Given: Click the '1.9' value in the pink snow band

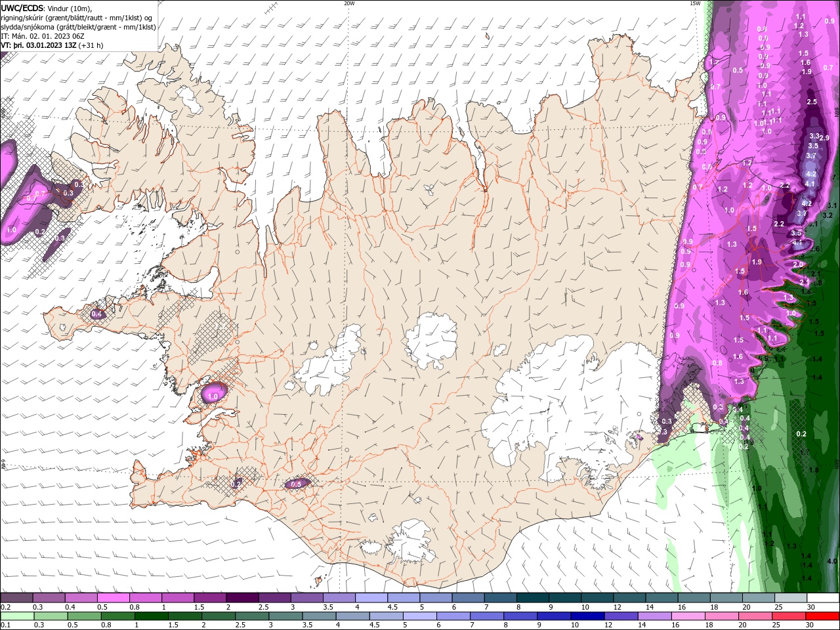Looking at the screenshot, I should click(x=756, y=262).
